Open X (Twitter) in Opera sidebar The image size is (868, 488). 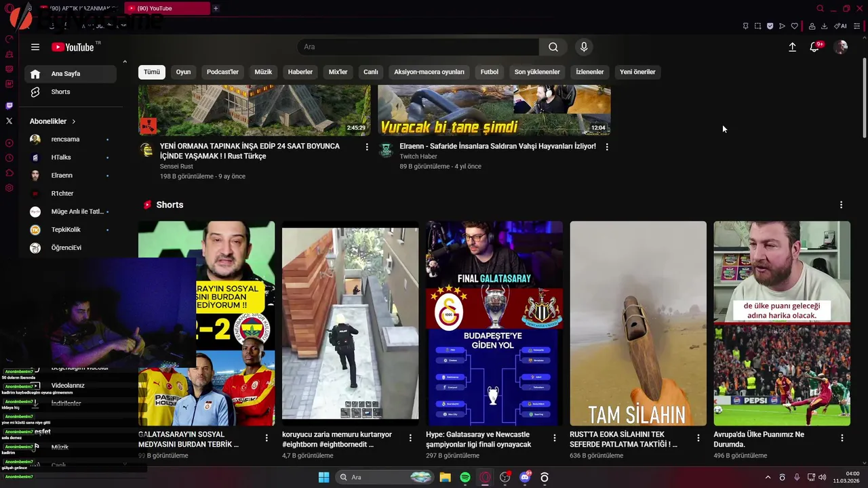pyautogui.click(x=9, y=121)
